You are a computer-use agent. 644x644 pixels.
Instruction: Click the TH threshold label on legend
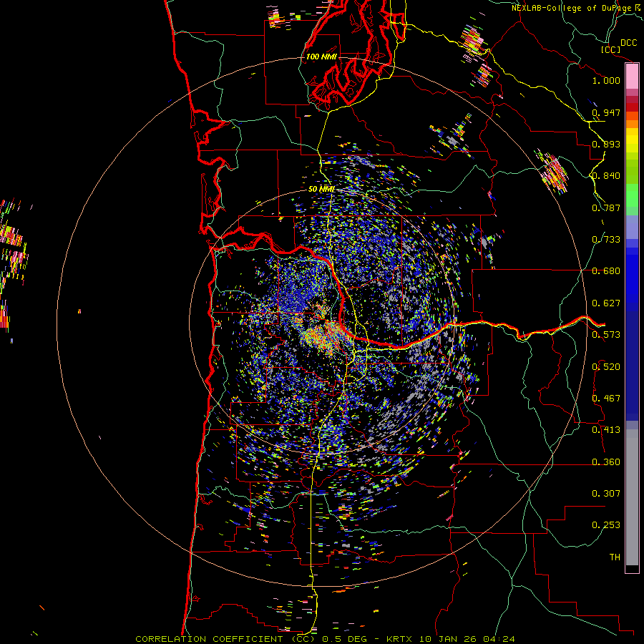pyautogui.click(x=615, y=557)
